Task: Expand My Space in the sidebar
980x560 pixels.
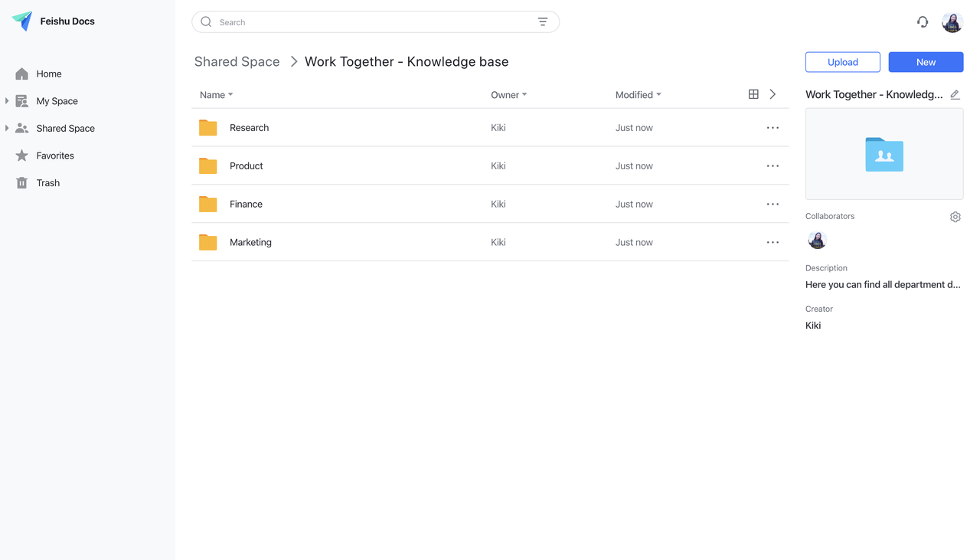Action: pos(8,100)
